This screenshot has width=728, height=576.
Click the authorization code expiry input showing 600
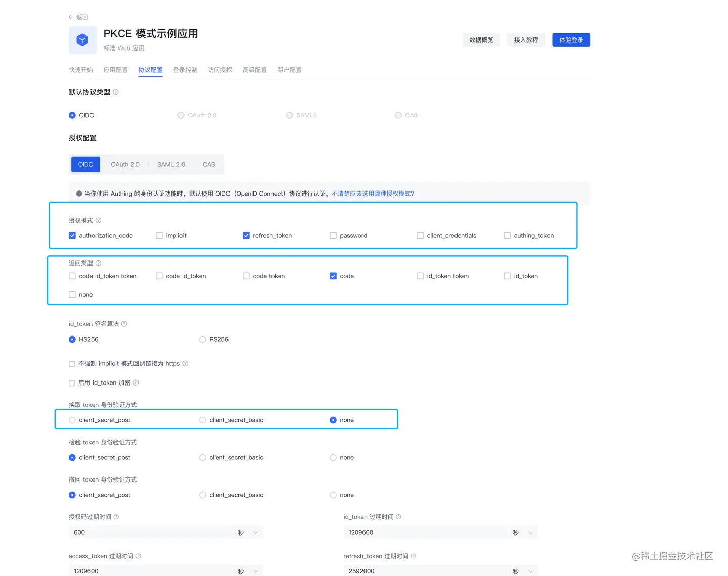pos(150,532)
